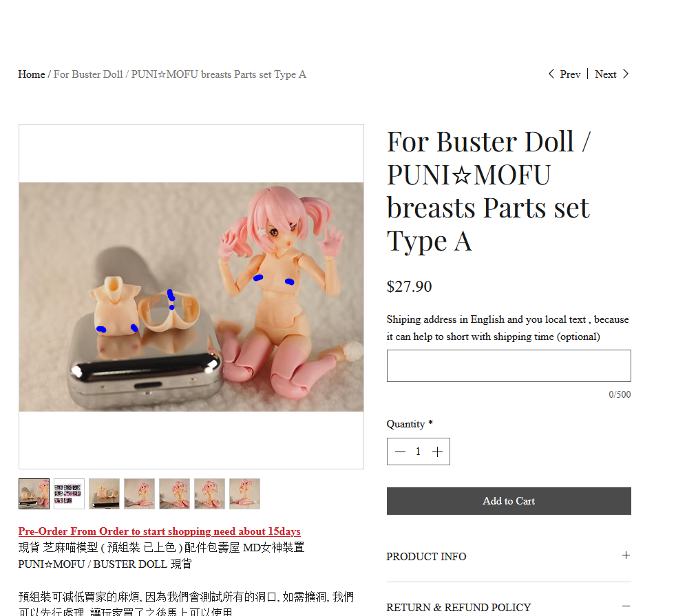Select the fifth product thumbnail

point(175,493)
